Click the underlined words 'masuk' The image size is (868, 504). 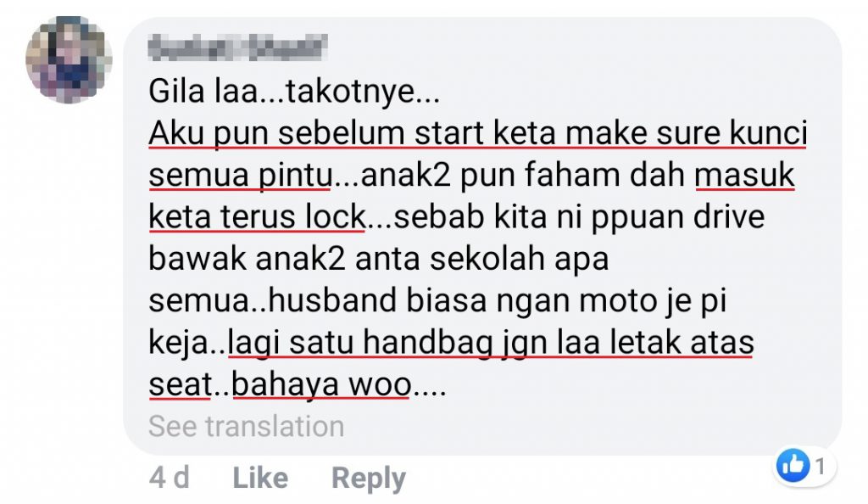pyautogui.click(x=744, y=175)
